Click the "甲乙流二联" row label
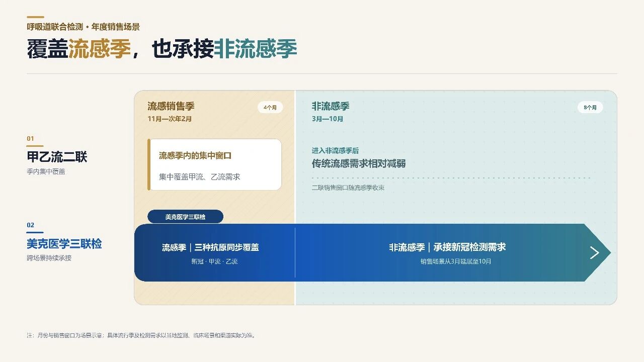The image size is (644, 362). (x=57, y=157)
